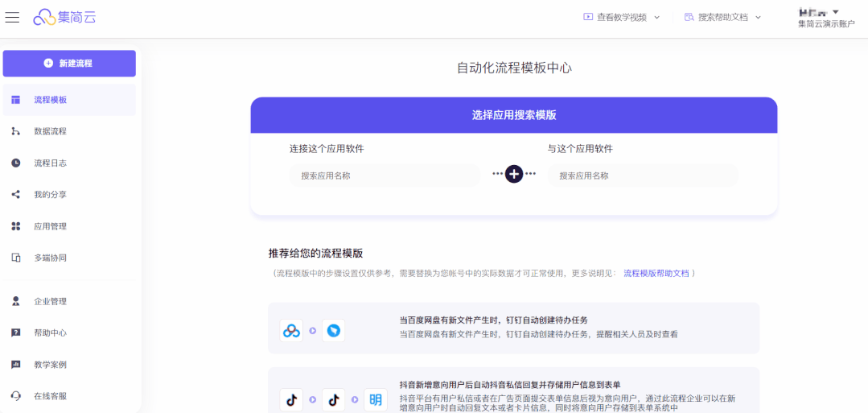This screenshot has width=868, height=413.
Task: Click the plus icon in 新建流程 button
Action: tap(49, 63)
